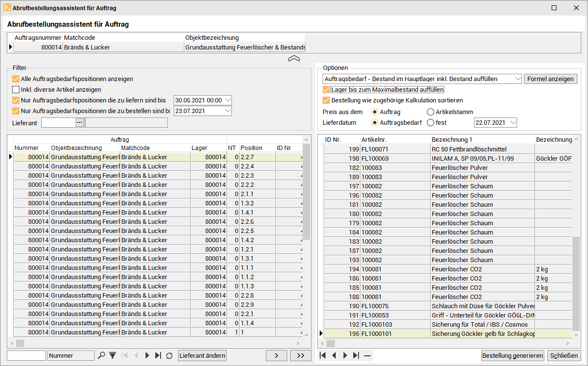Click the 'Nummer' search field selector
588x366 pixels.
[x=71, y=355]
